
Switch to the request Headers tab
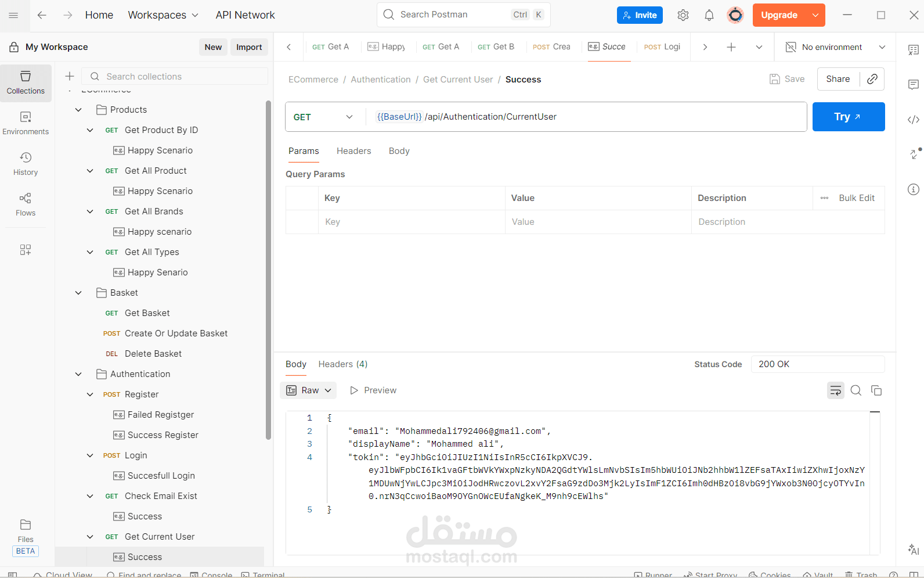pos(353,151)
